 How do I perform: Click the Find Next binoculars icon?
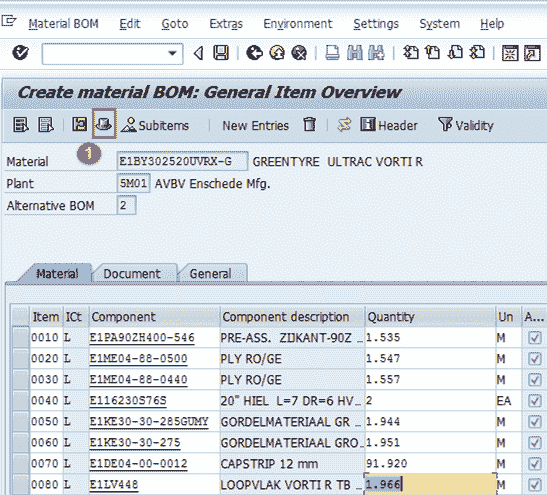[376, 53]
